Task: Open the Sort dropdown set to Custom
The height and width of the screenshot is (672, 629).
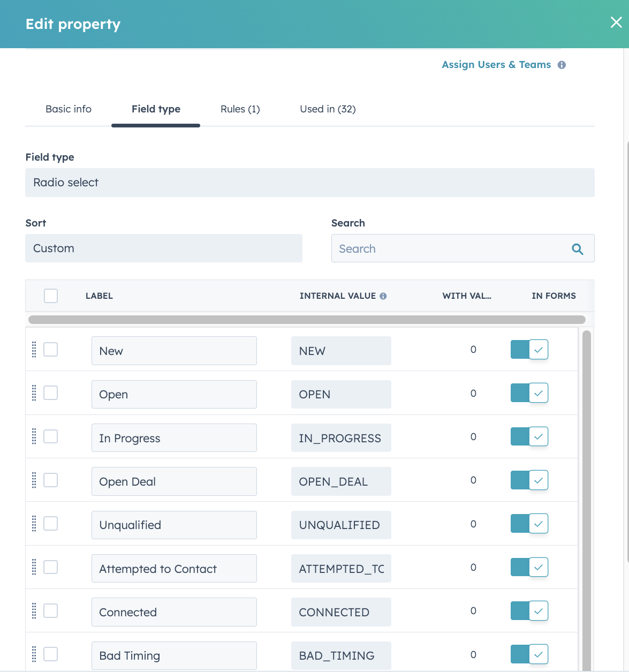Action: click(163, 248)
